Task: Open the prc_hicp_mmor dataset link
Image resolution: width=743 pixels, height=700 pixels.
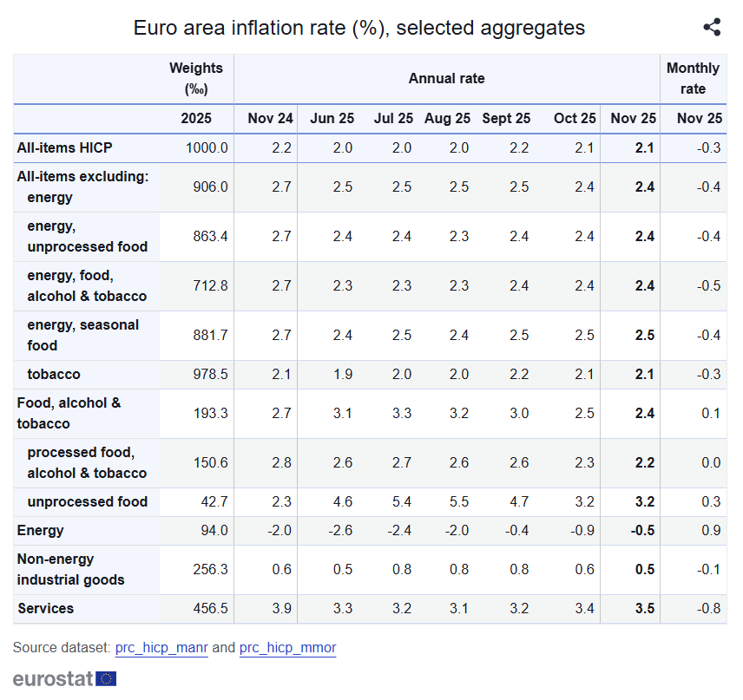Action: 287,647
